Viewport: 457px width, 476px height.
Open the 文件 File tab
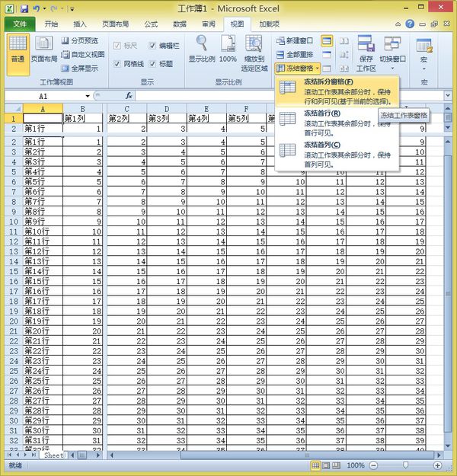(20, 24)
